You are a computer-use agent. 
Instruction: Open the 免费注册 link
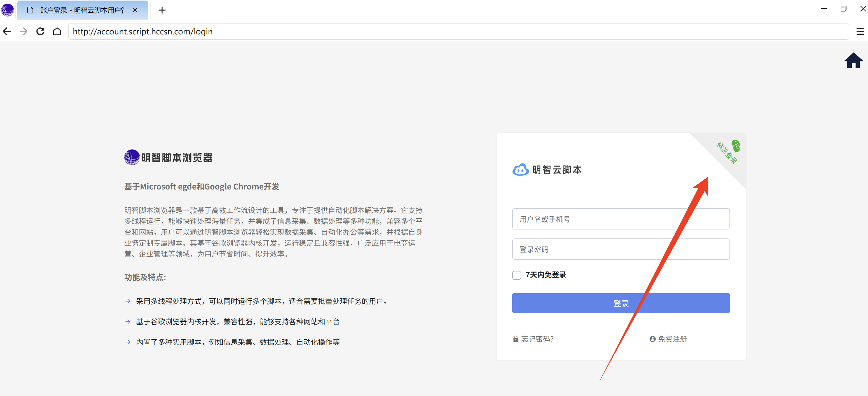click(x=672, y=339)
